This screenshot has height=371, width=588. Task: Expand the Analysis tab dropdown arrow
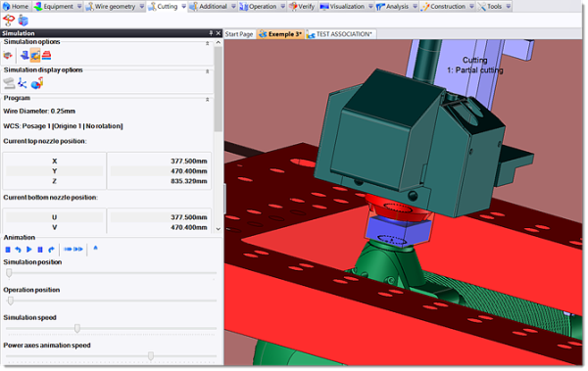tap(415, 7)
